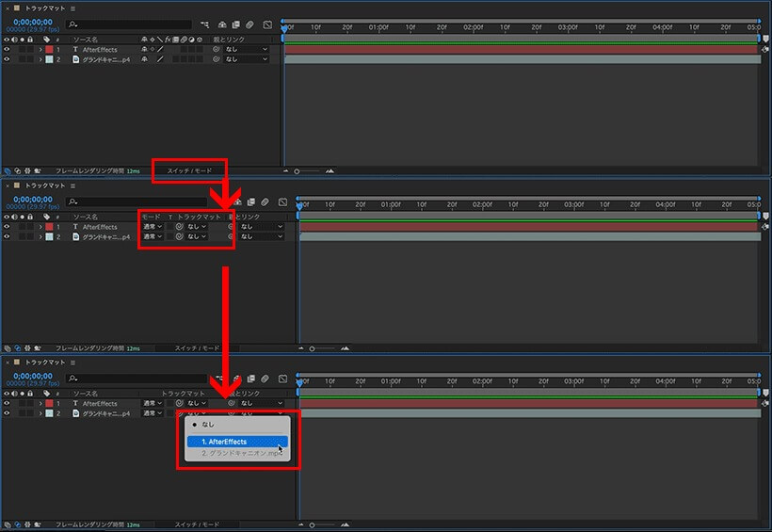Expand AfterEffects layer properties in top panel
This screenshot has height=532, width=772.
(40, 49)
